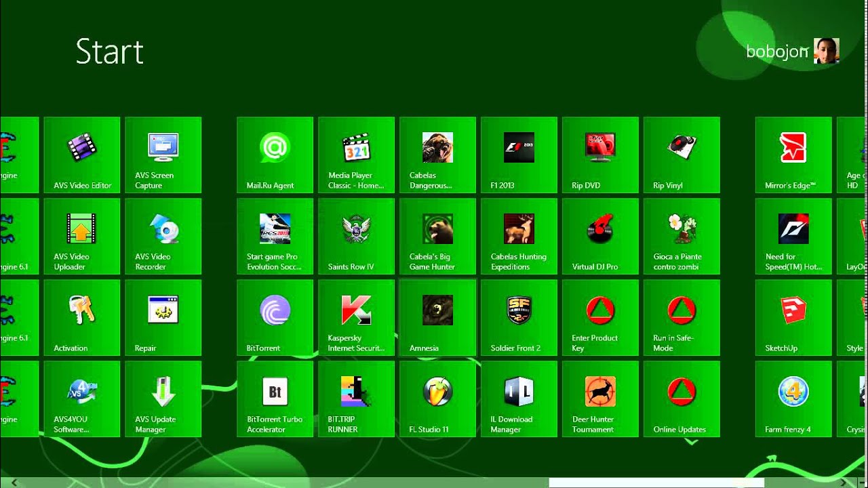Launch BitTorrent tile
The image size is (868, 488).
pos(275,318)
